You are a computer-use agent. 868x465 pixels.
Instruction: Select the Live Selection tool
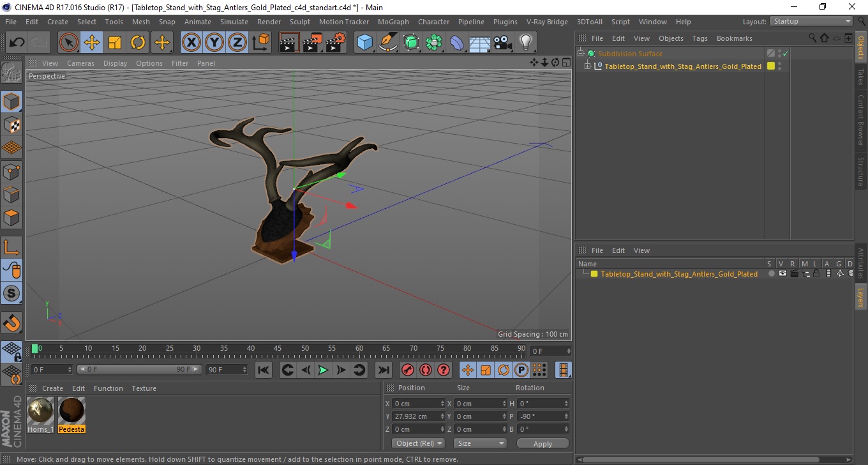point(69,43)
